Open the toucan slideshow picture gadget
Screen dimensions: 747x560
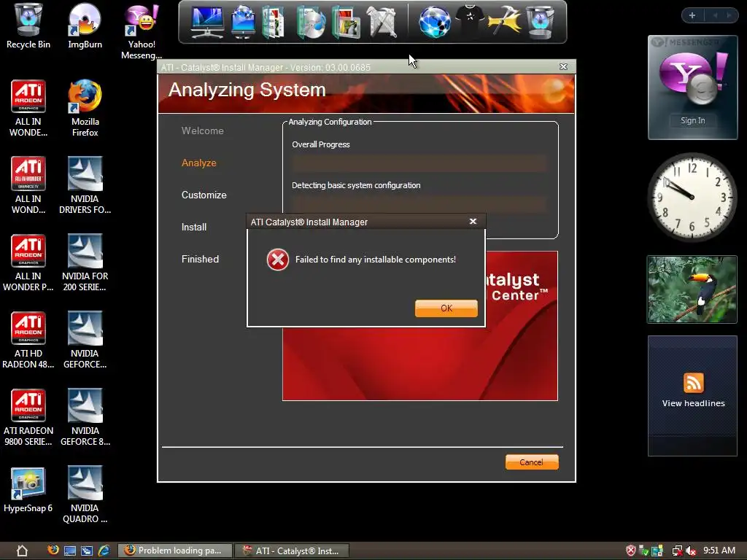click(x=692, y=289)
